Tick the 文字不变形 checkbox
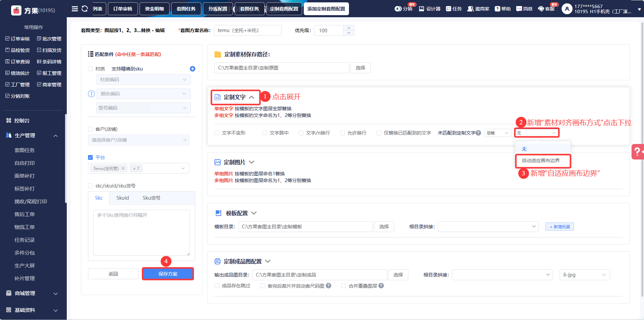The image size is (644, 320). pyautogui.click(x=217, y=133)
